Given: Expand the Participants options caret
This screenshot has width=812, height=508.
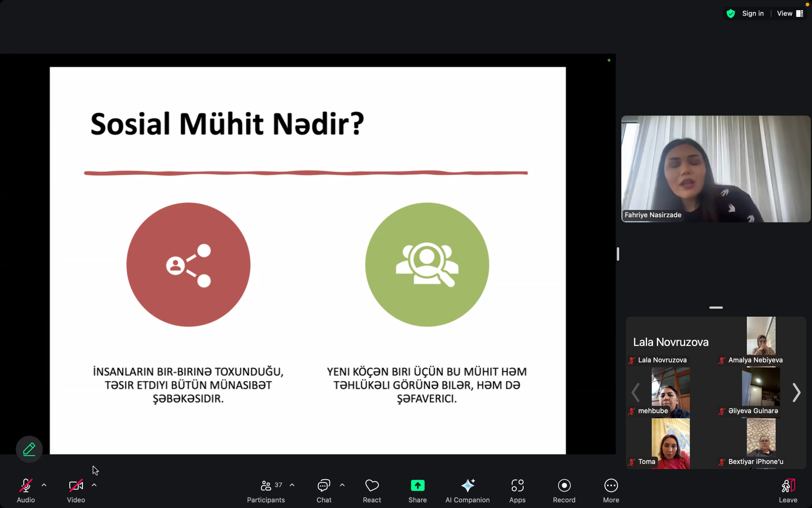Looking at the screenshot, I should (x=292, y=485).
